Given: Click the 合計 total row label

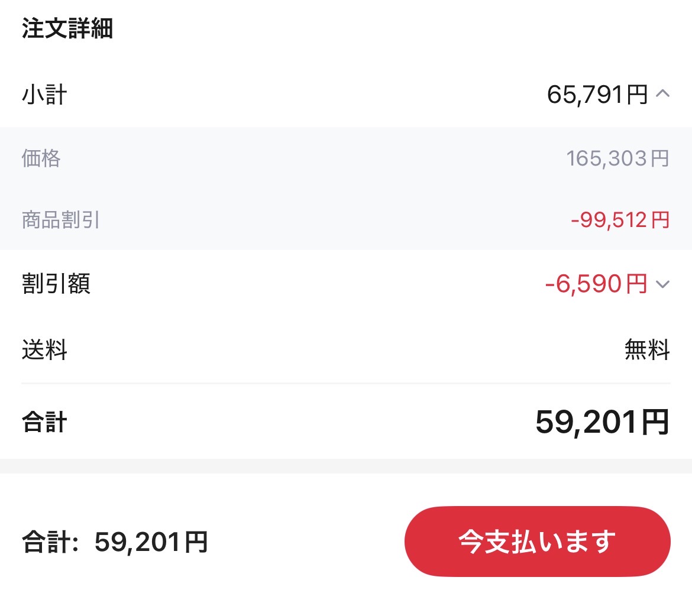Looking at the screenshot, I should point(44,422).
